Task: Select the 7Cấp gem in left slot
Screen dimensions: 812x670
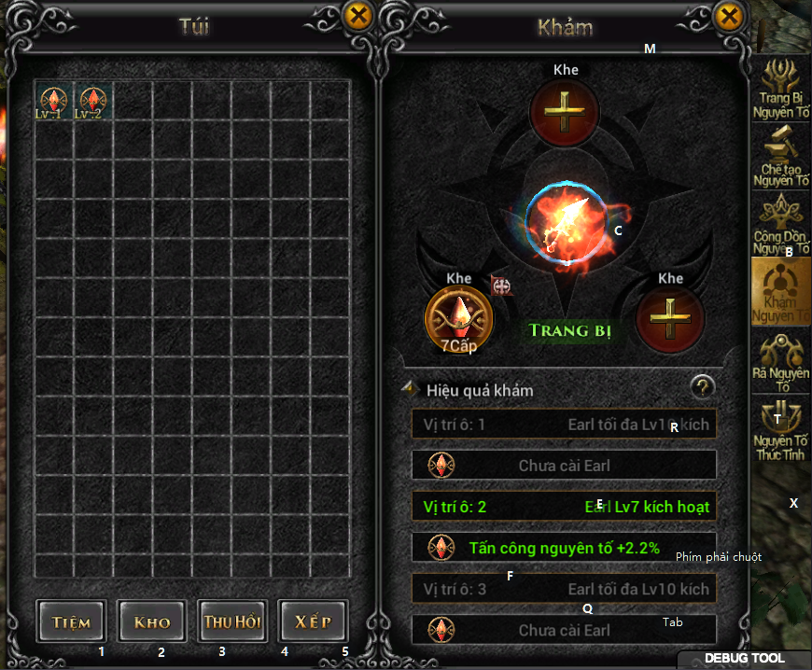Action: click(459, 319)
